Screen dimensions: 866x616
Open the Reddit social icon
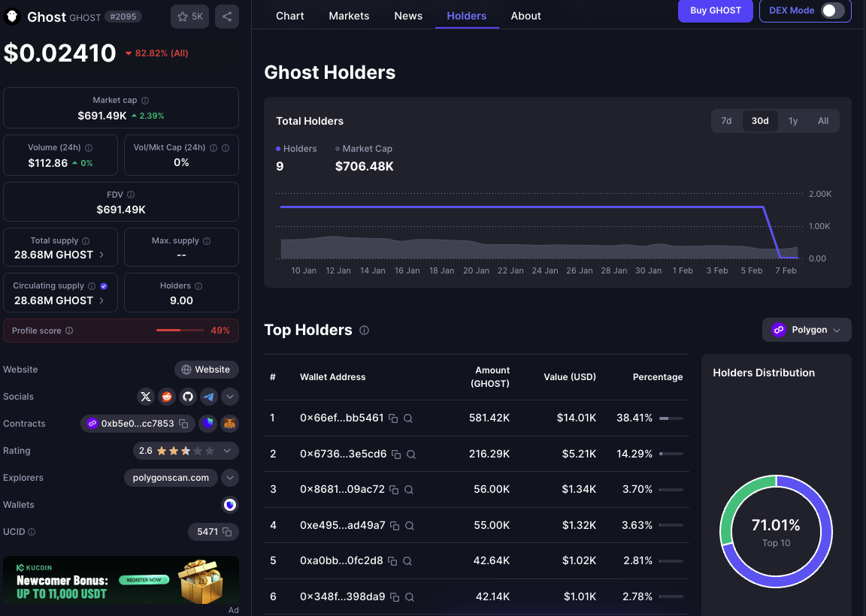[x=167, y=397]
